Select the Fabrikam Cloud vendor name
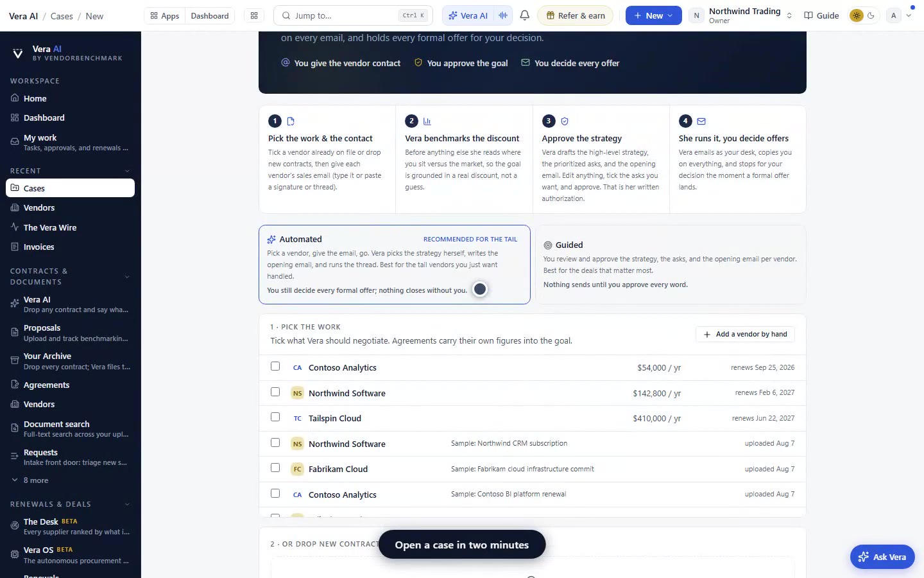The width and height of the screenshot is (924, 578). coord(338,469)
